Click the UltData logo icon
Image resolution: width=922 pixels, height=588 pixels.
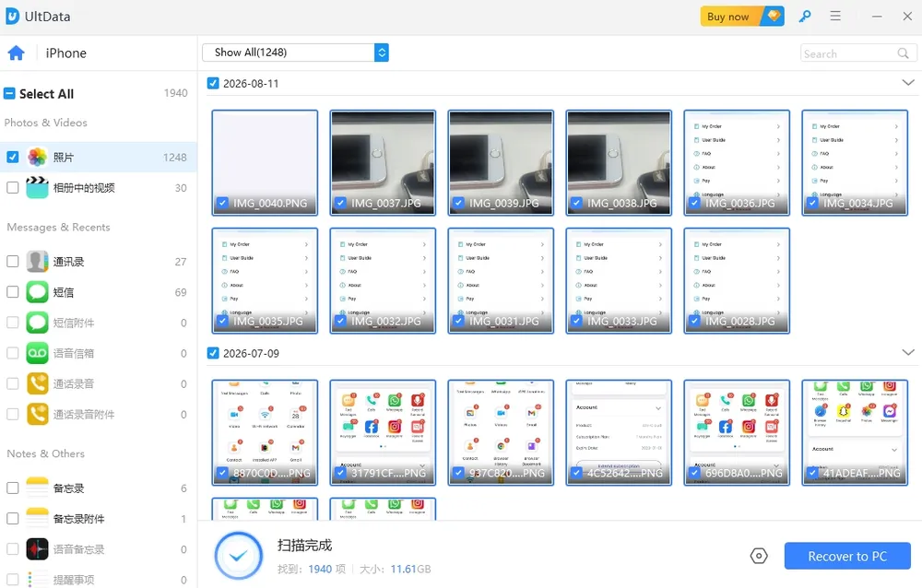pos(12,17)
